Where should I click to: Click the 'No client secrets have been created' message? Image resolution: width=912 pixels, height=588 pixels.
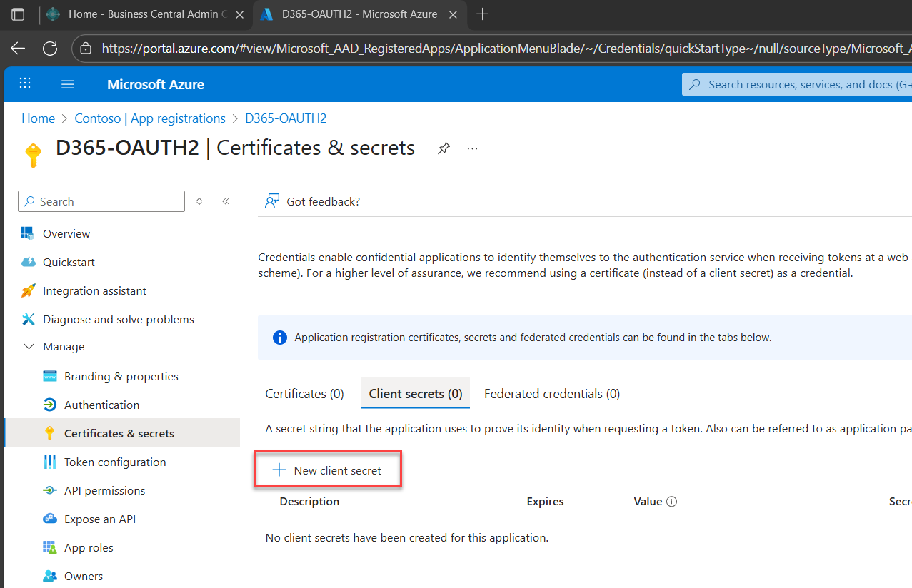coord(406,538)
